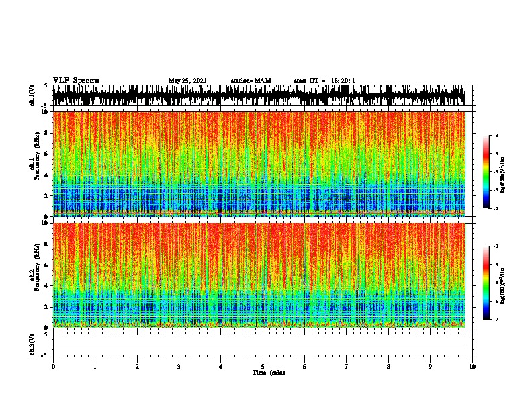The image size is (532, 411).
Task: Click the "-5" tick of ch.3(V) axis
Action: pyautogui.click(x=45, y=355)
